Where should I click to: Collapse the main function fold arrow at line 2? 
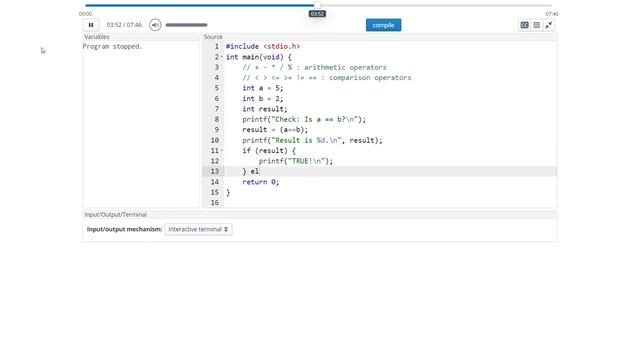tap(222, 57)
